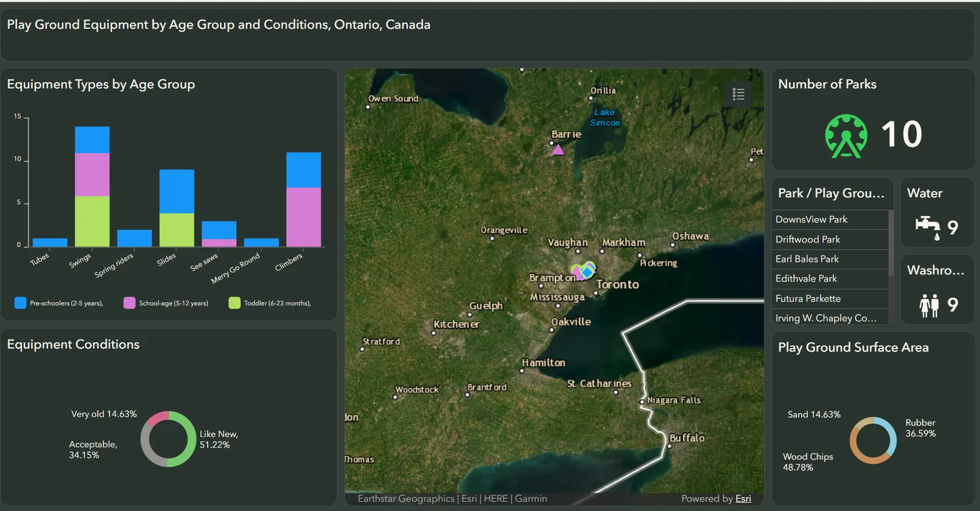Screen dimensions: 980x511
Task: Click the Water indicator count 9
Action: coord(953,228)
